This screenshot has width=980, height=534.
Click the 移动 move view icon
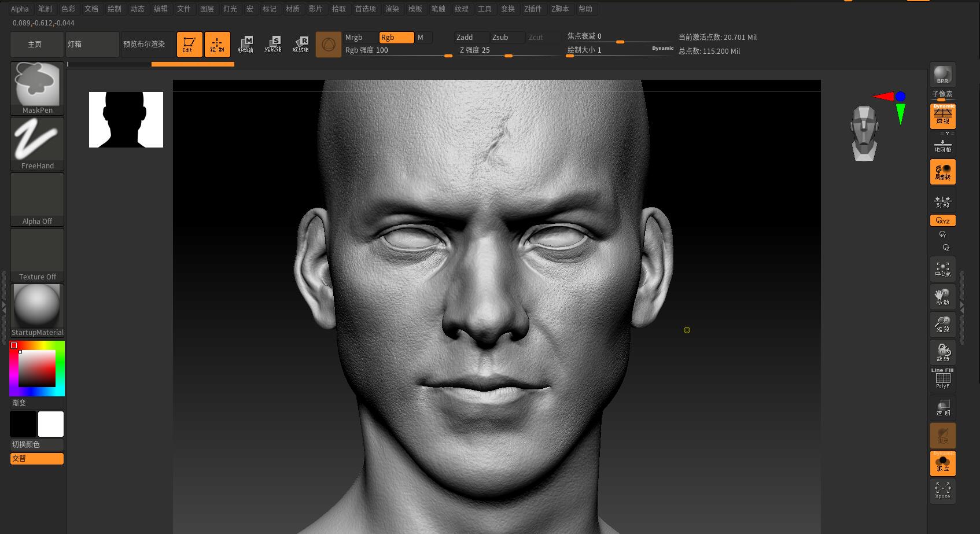tap(943, 297)
